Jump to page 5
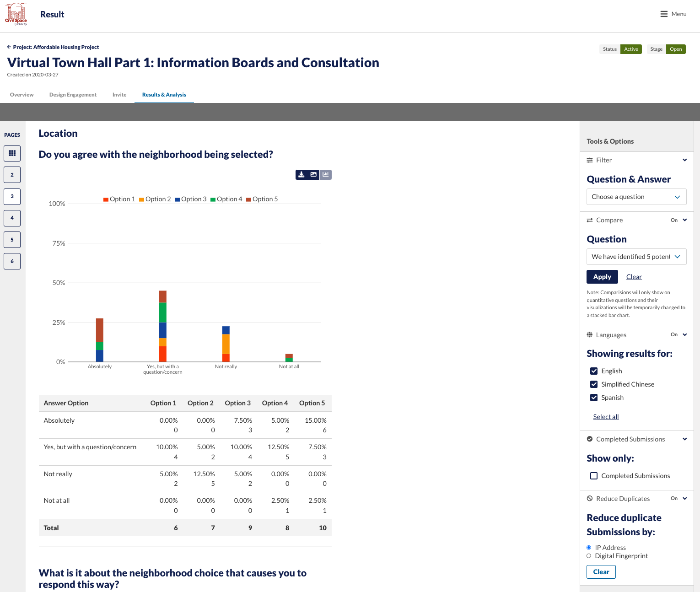The width and height of the screenshot is (700, 592). (x=12, y=240)
